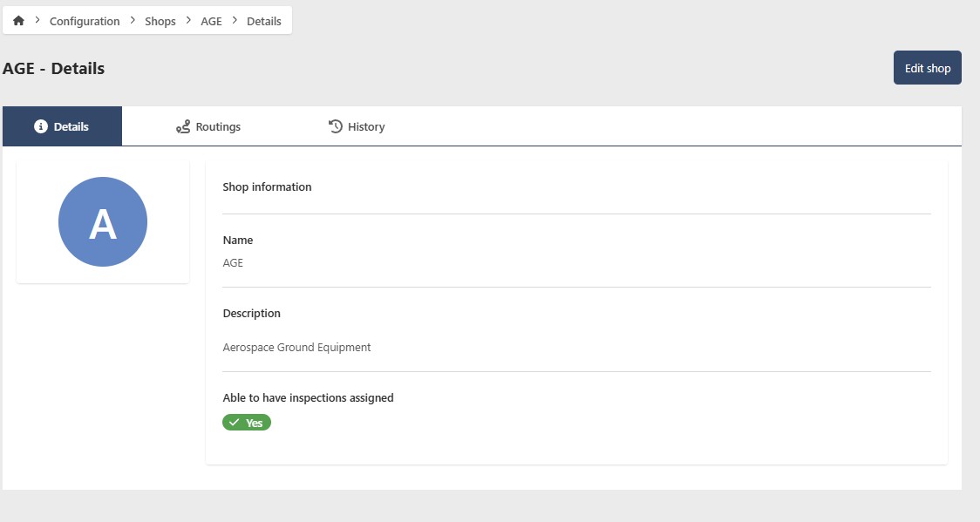Toggle the Yes badge for inspections assigned
Screen dimensions: 980x522
tap(247, 422)
